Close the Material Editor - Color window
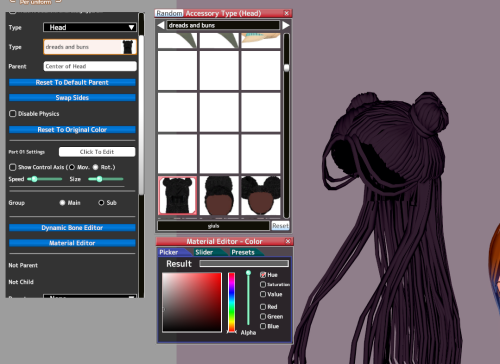The image size is (500, 364). (x=288, y=241)
